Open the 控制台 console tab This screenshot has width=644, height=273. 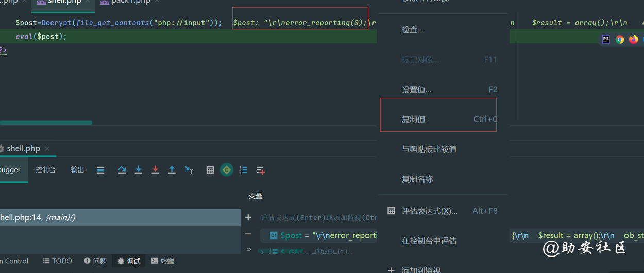tap(45, 170)
